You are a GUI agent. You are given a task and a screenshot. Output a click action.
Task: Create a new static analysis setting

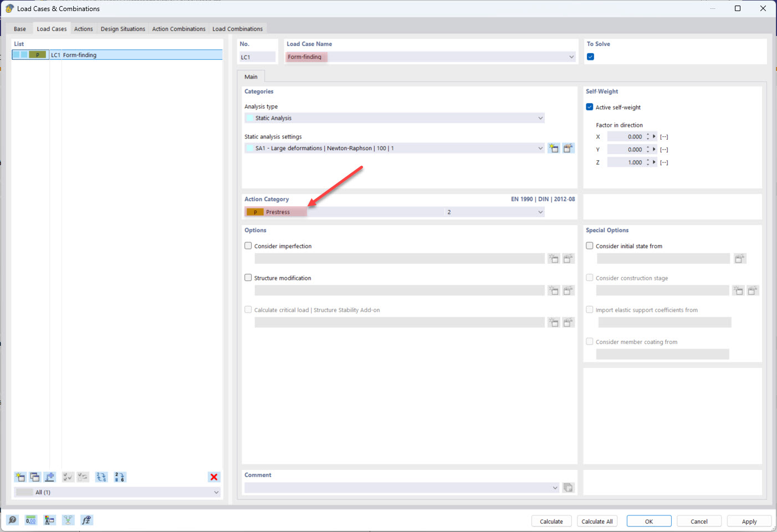(554, 147)
